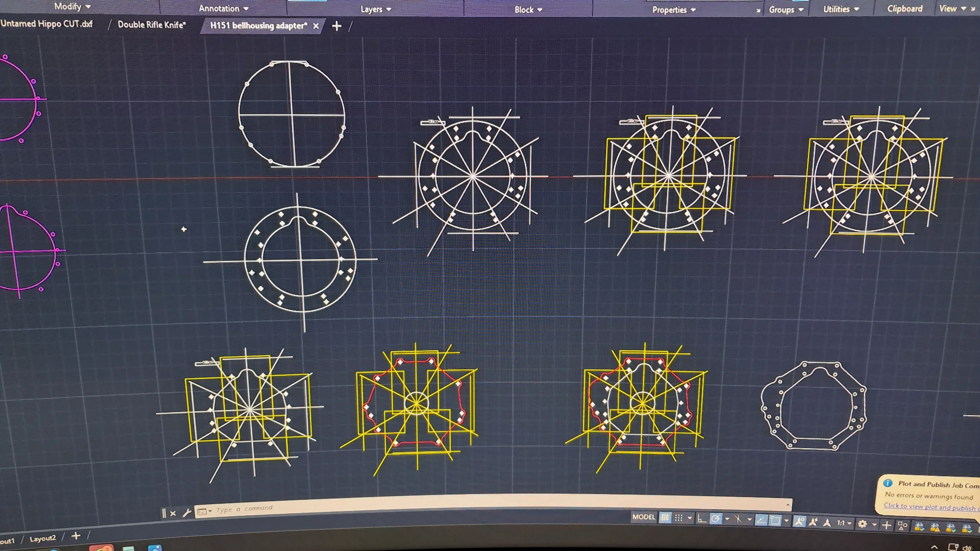
Task: Click the MODEL space button
Action: (643, 517)
